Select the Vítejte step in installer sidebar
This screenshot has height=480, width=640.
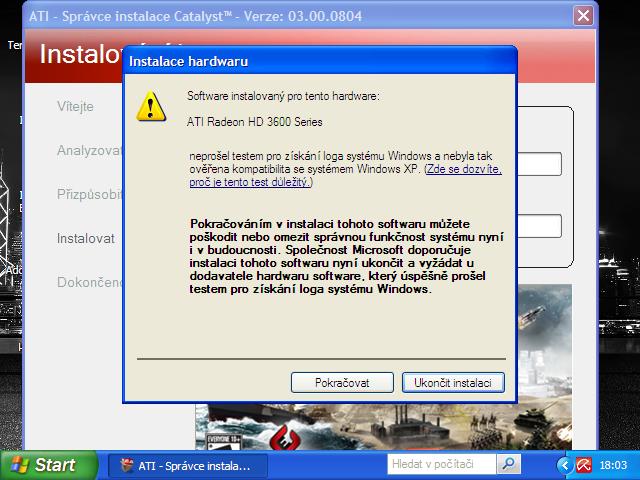coord(75,107)
